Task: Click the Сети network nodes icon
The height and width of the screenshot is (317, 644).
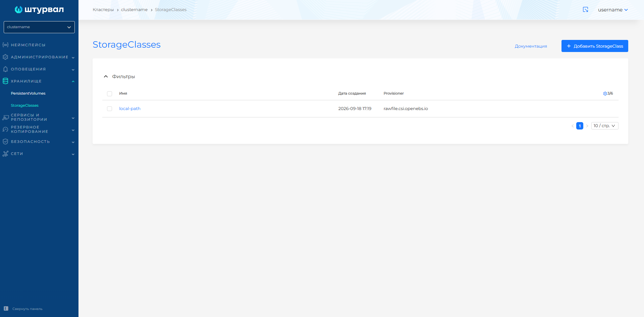Action: 5,154
